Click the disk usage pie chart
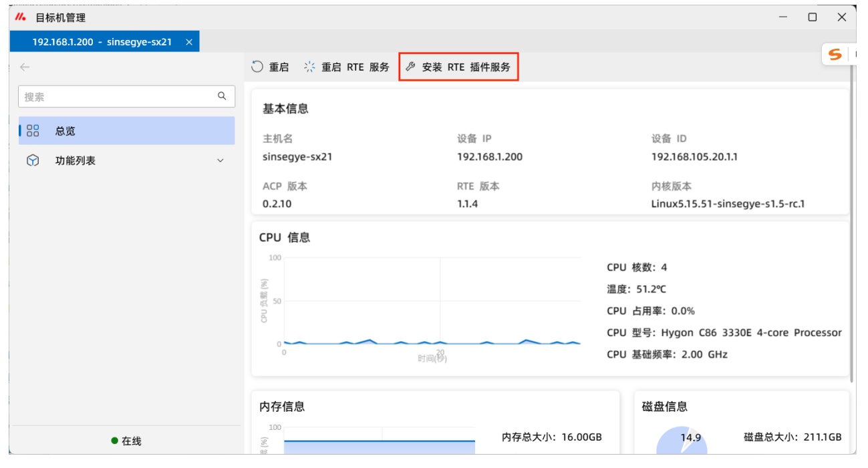The image size is (868, 468). pos(682,442)
